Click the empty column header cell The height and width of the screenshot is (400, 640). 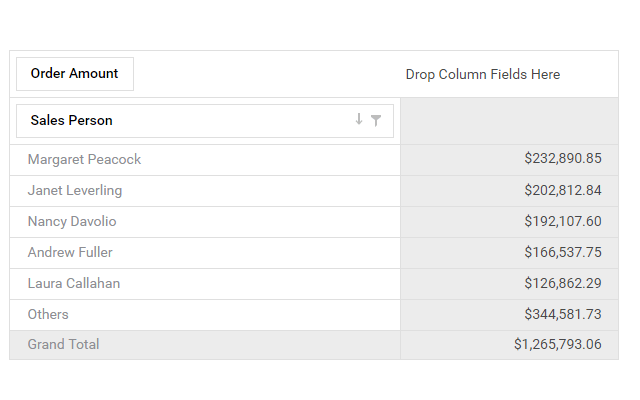point(510,121)
